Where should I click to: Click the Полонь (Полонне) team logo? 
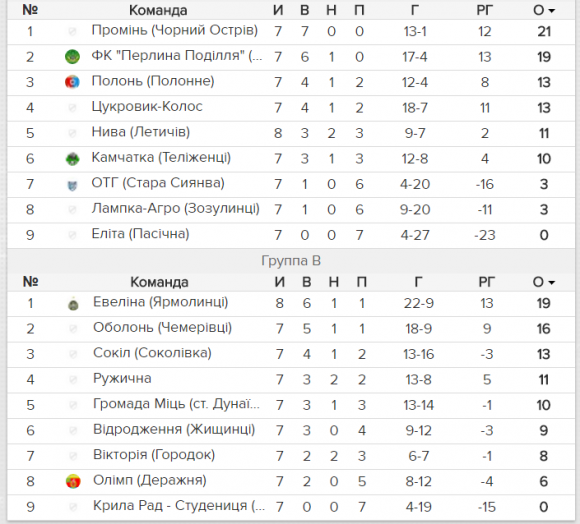tap(72, 82)
